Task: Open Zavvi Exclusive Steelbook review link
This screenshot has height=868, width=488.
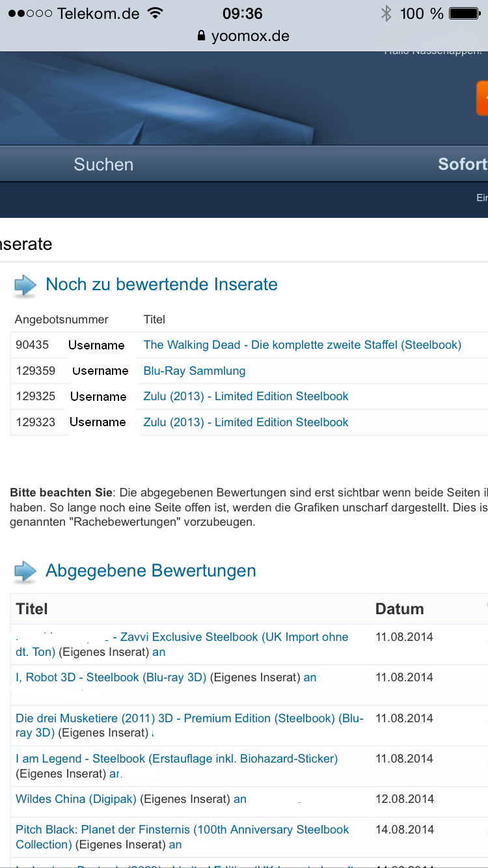Action: coord(234,637)
